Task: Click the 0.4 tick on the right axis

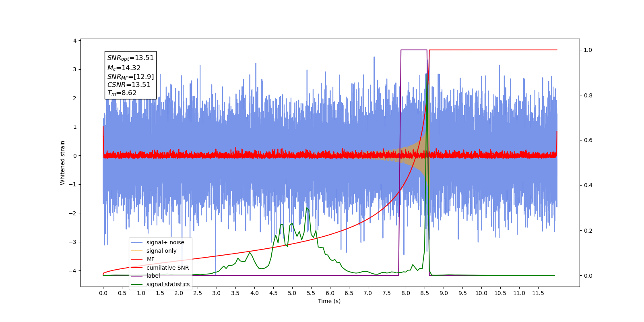Action: 588,186
